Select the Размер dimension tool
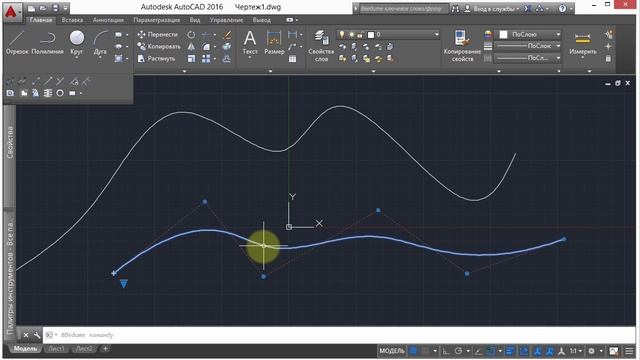Screen dimensions: 640x360 tap(274, 42)
